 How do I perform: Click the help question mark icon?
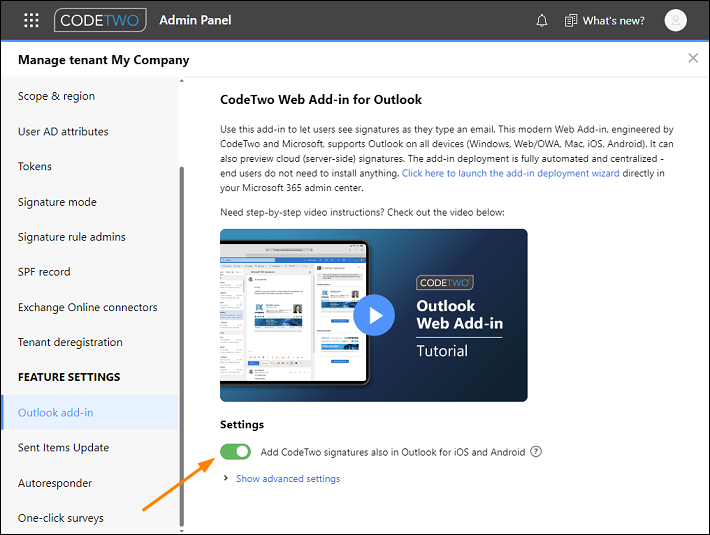coord(536,452)
